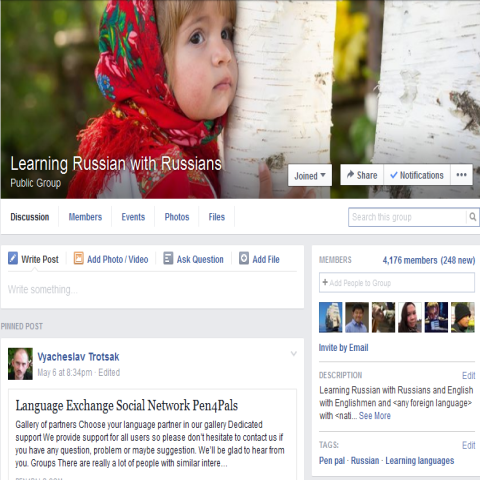
Task: Click the Search this group field
Action: (x=407, y=217)
